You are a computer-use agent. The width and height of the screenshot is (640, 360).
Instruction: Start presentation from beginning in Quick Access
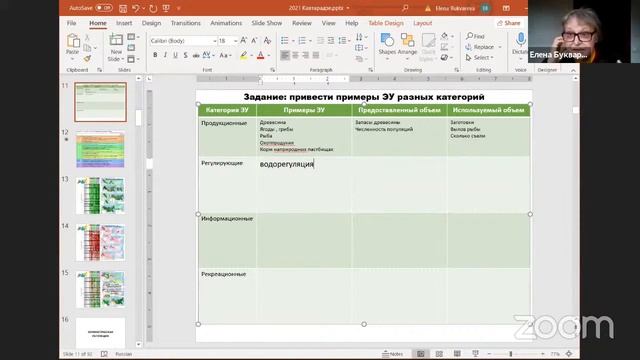(x=166, y=8)
